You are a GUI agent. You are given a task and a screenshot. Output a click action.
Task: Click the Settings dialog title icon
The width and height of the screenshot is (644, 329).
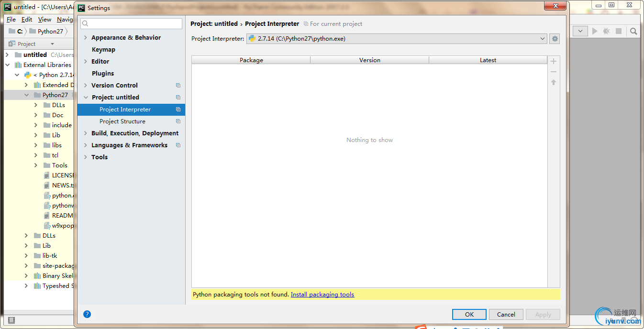coord(81,8)
